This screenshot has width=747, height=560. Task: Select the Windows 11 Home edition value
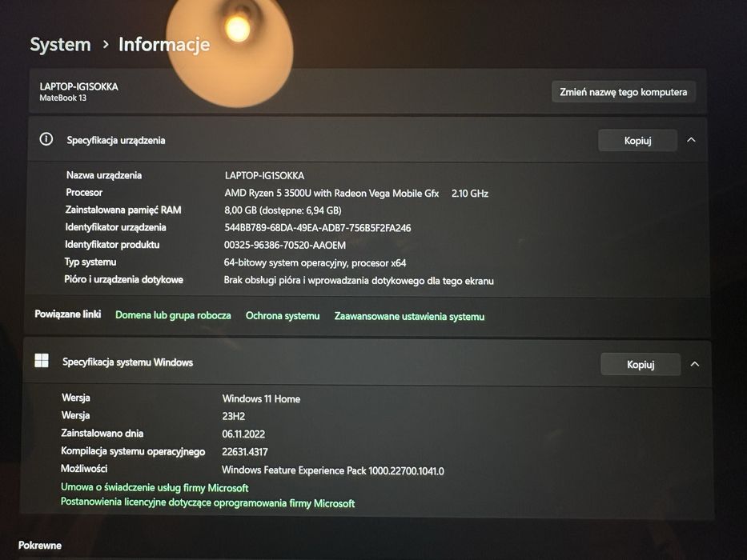point(261,399)
